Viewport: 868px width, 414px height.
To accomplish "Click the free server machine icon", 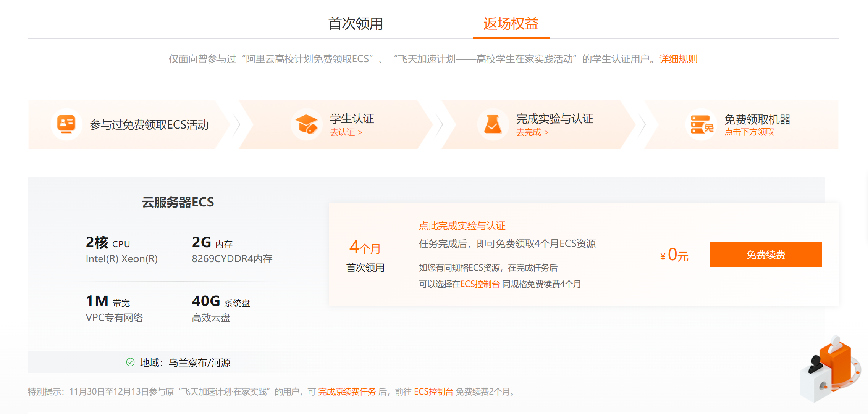I will coord(701,124).
